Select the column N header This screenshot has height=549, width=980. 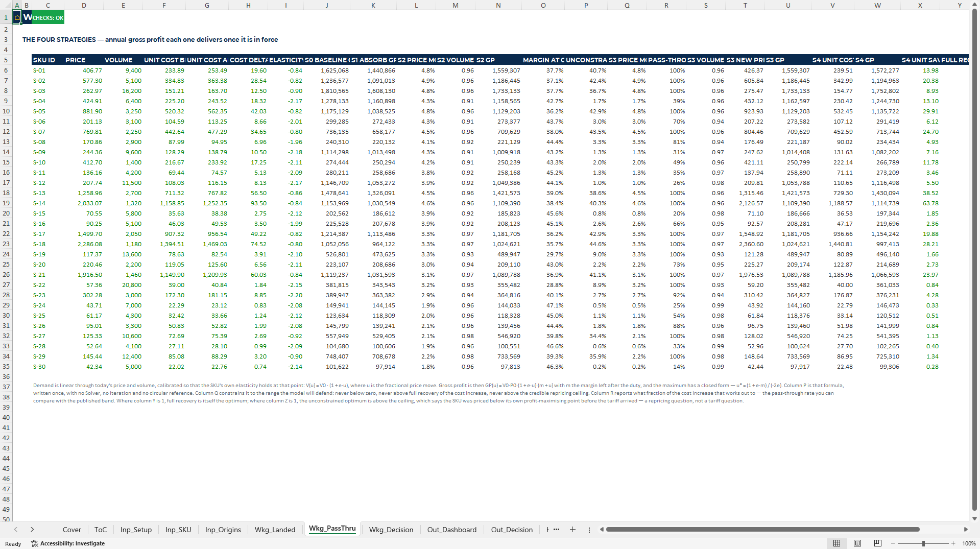498,5
